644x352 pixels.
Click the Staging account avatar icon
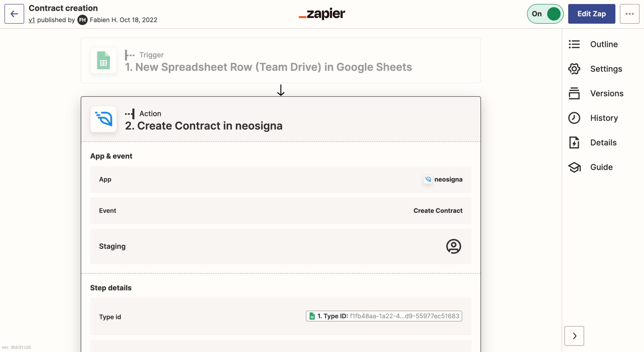click(x=453, y=246)
